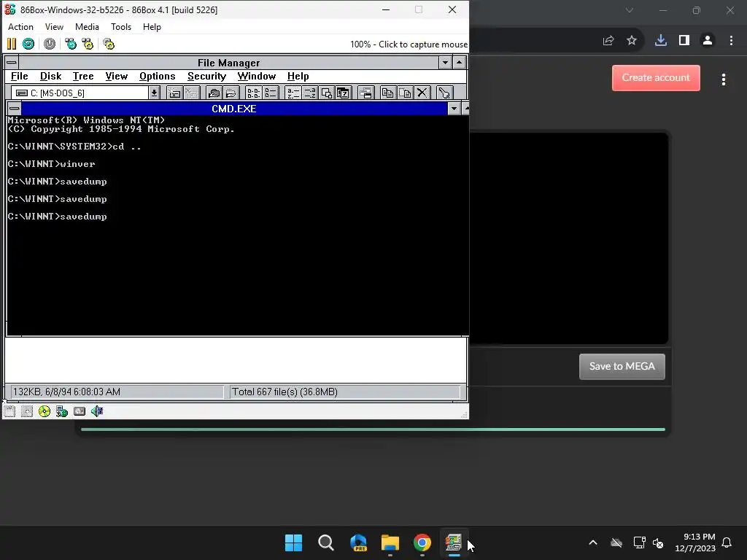Switch to all file details view icon

coord(270,93)
